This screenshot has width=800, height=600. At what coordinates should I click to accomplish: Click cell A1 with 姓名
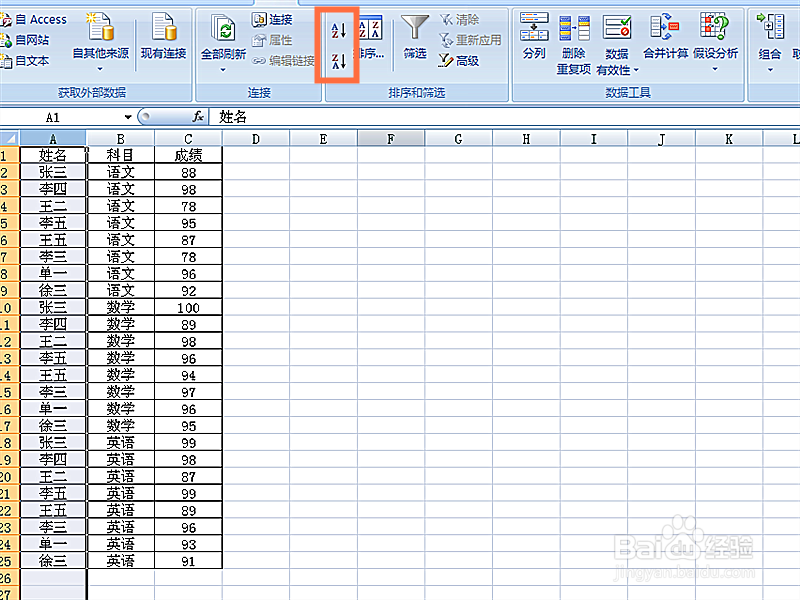click(53, 155)
